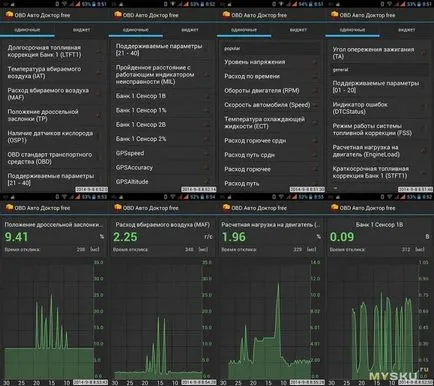Select GPSAltitude parameter

point(163,182)
